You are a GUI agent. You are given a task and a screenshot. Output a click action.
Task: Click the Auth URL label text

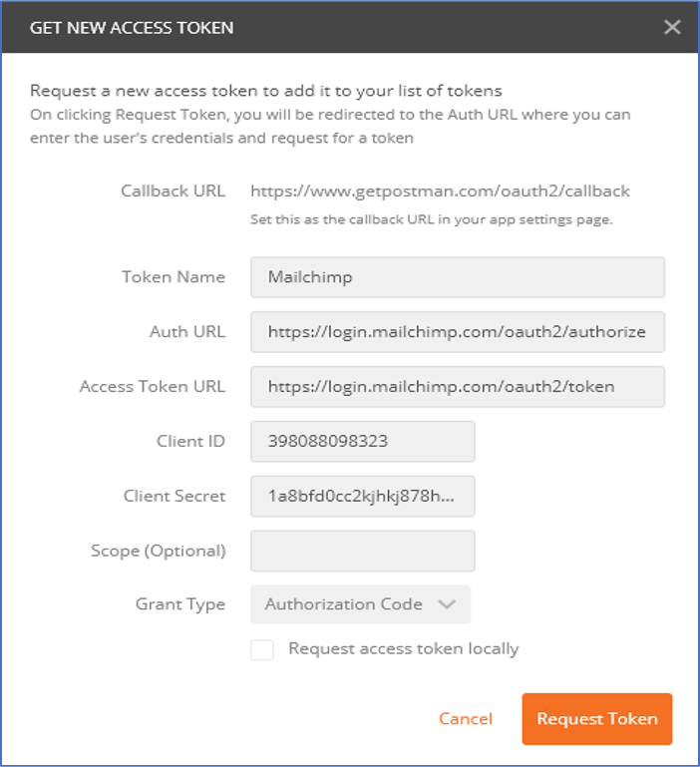pyautogui.click(x=187, y=332)
